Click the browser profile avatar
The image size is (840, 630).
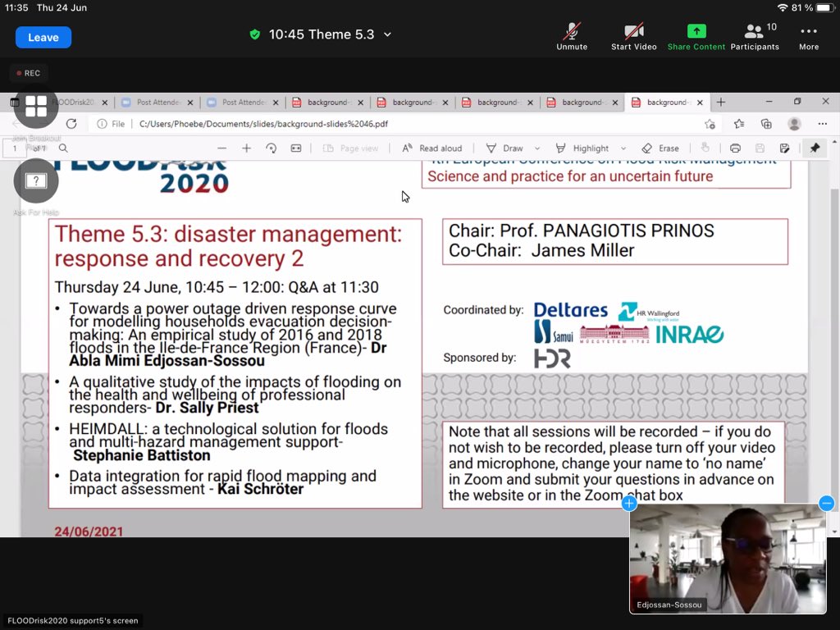(794, 124)
